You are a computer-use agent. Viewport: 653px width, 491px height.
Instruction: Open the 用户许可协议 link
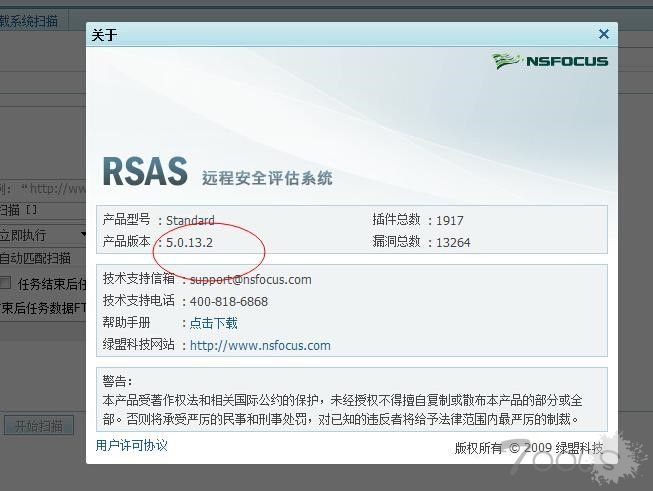[x=132, y=445]
